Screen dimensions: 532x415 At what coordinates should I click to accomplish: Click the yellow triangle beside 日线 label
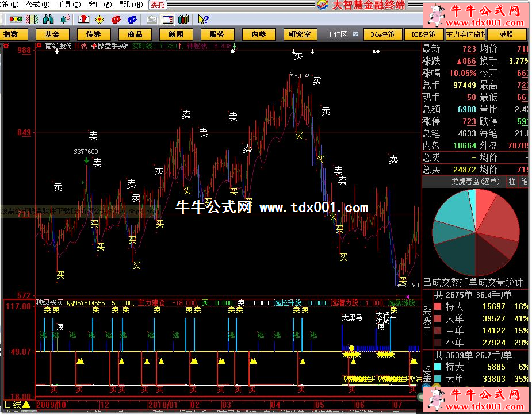point(26,405)
